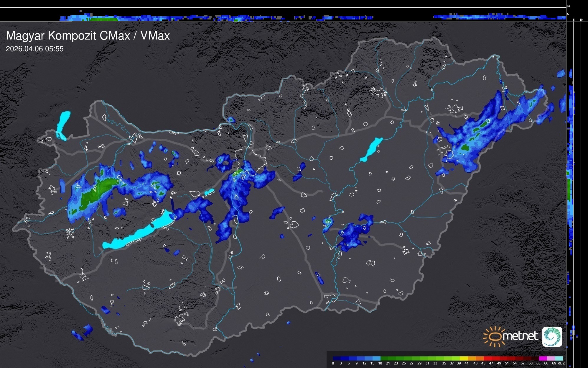The image size is (588, 368).
Task: Click the dBZ unit label in legend
Action: tap(561, 363)
